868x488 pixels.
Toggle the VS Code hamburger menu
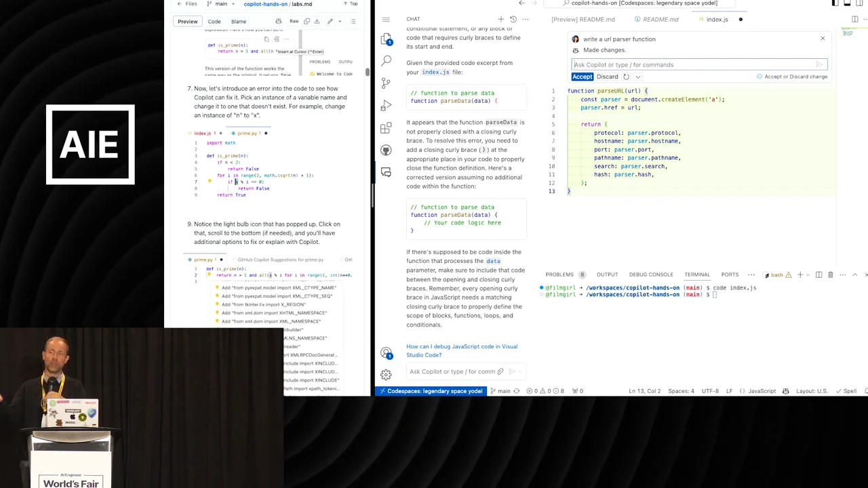386,19
